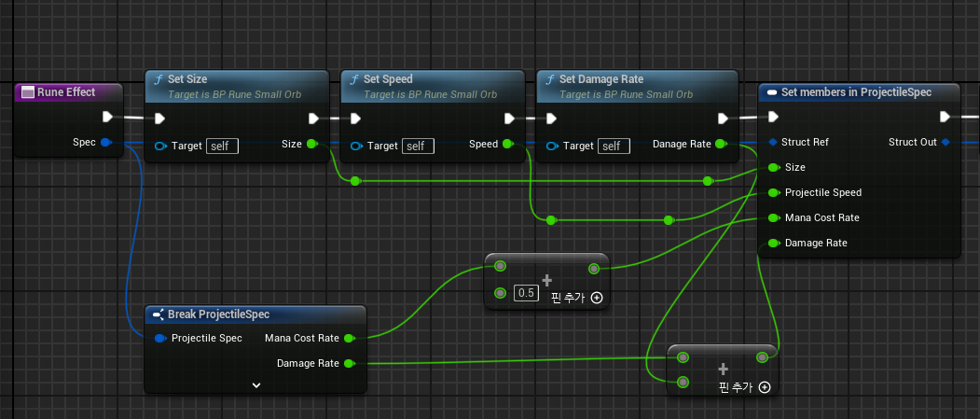980x419 pixels.
Task: Click the Size output pin on Set Size
Action: coord(311,145)
